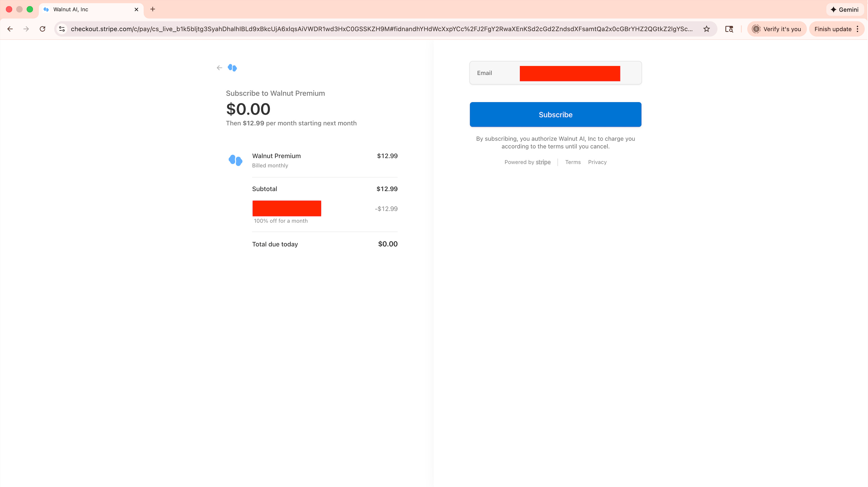Click the checkout URL address bar
This screenshot has height=487, width=868.
tap(381, 29)
